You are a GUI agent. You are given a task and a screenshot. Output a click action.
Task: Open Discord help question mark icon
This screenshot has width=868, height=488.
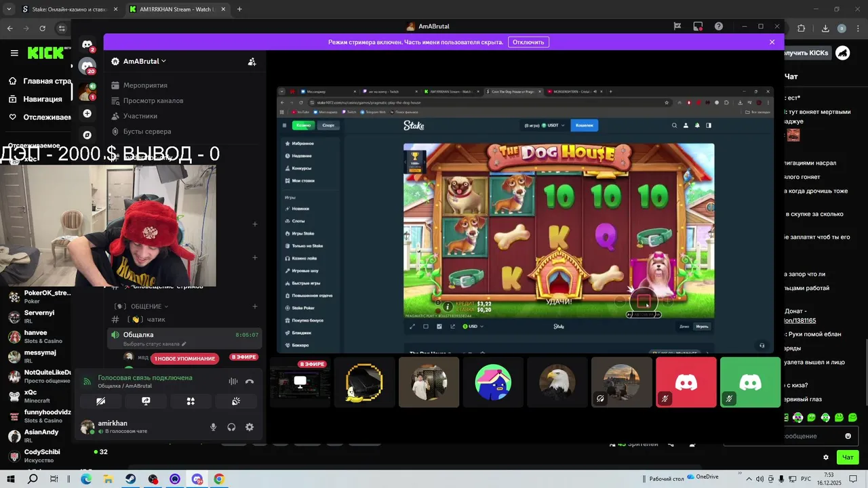(719, 26)
